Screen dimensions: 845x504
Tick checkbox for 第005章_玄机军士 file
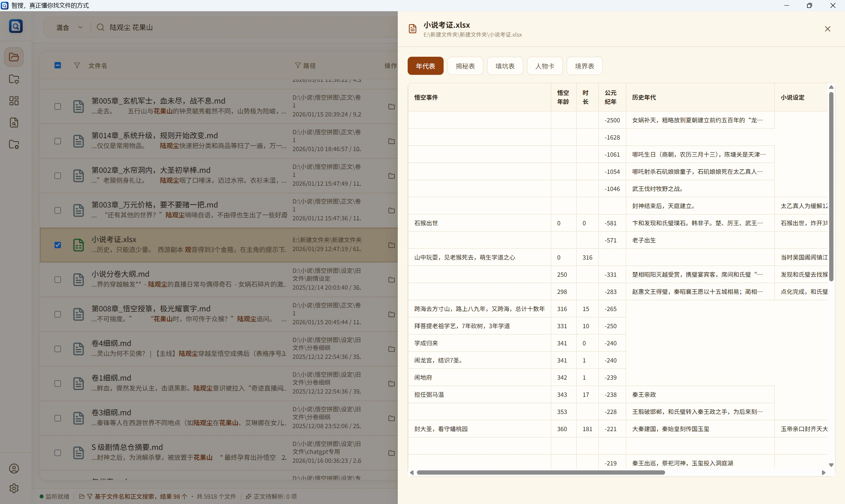(58, 107)
